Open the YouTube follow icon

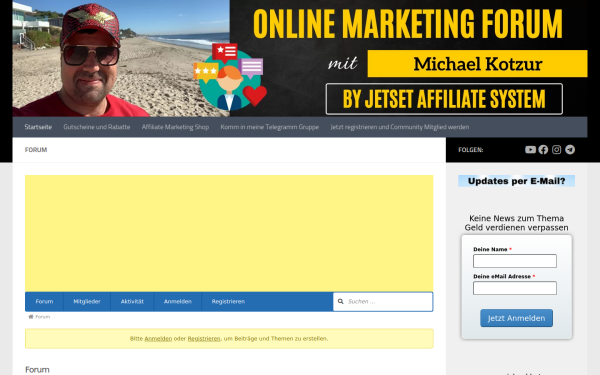[530, 150]
